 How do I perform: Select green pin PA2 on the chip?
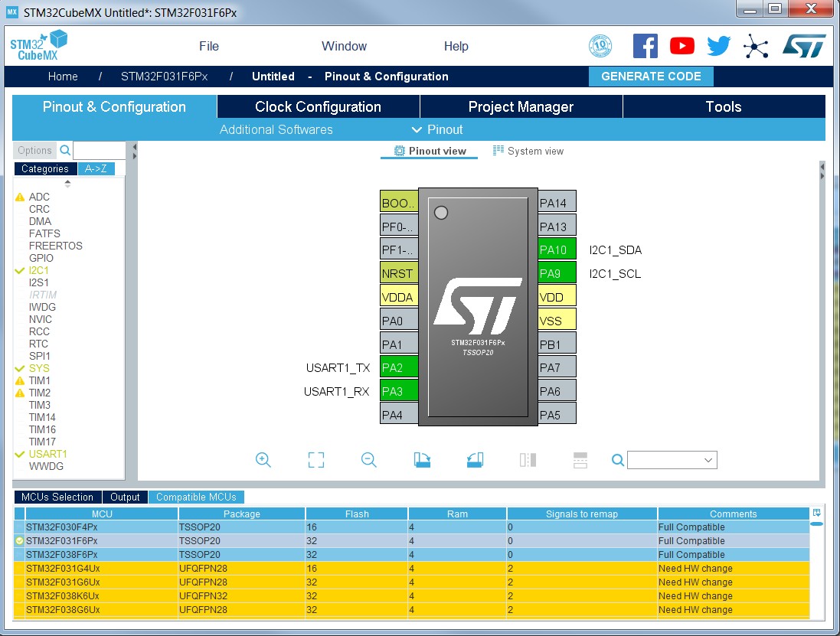399,368
